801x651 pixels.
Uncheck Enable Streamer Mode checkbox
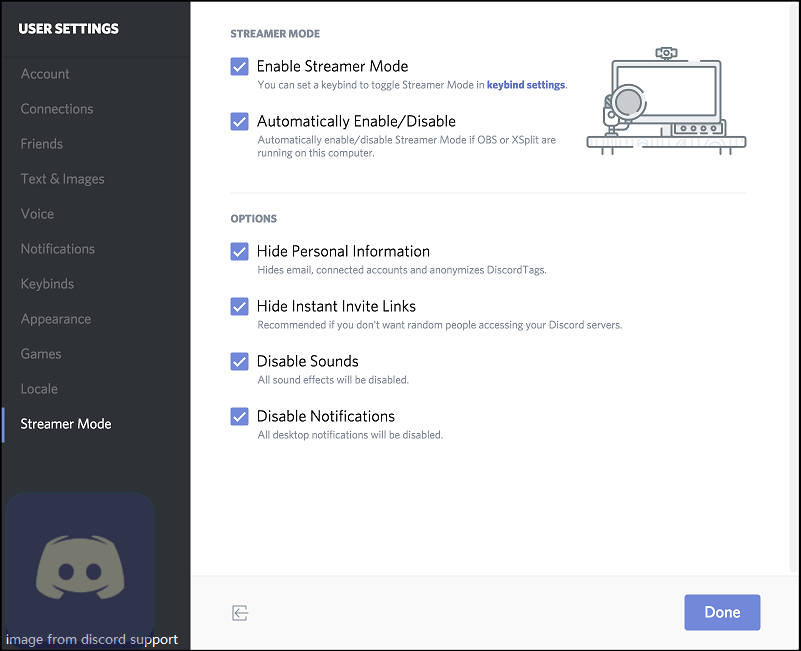pos(240,67)
